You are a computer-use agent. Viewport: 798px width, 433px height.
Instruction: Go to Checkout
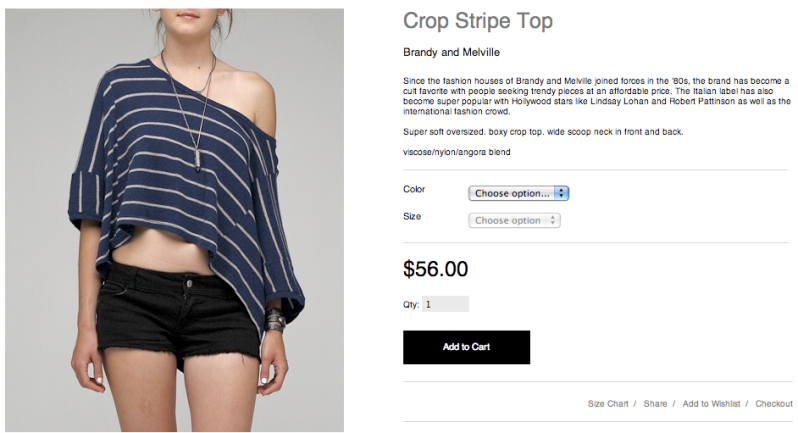(774, 403)
